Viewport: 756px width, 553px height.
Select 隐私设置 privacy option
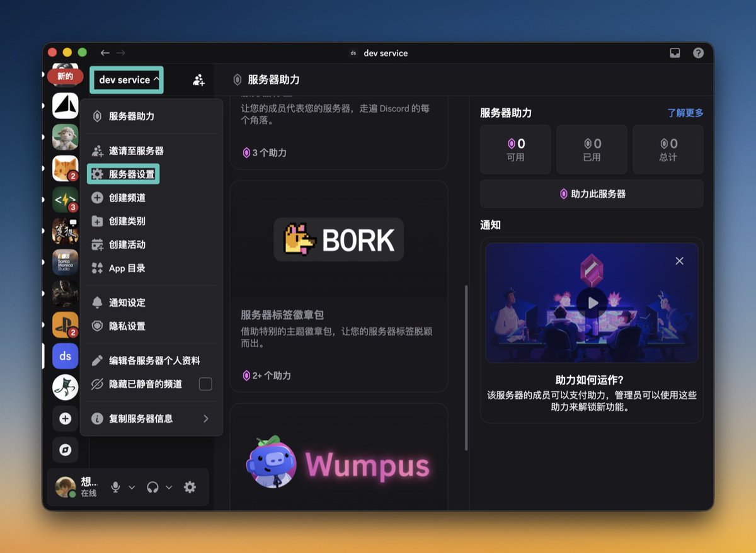(x=151, y=326)
